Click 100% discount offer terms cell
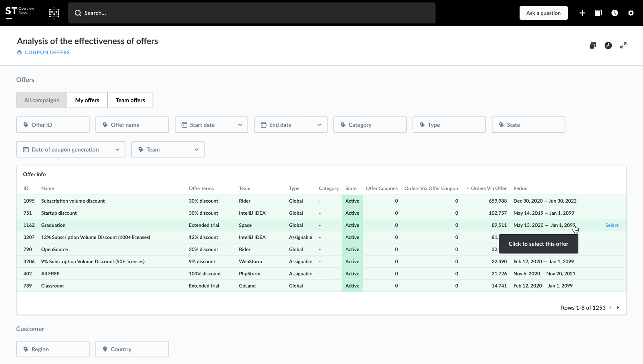Viewport: 643px width, 364px height. [205, 274]
